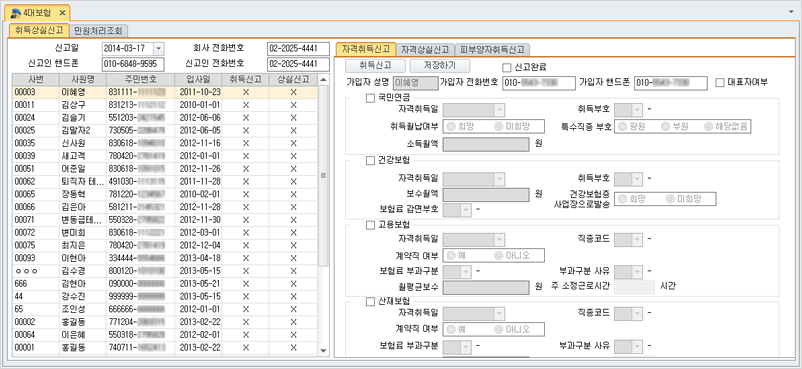Click the 신고인 핸드폰 input field
The image size is (802, 369).
click(133, 64)
